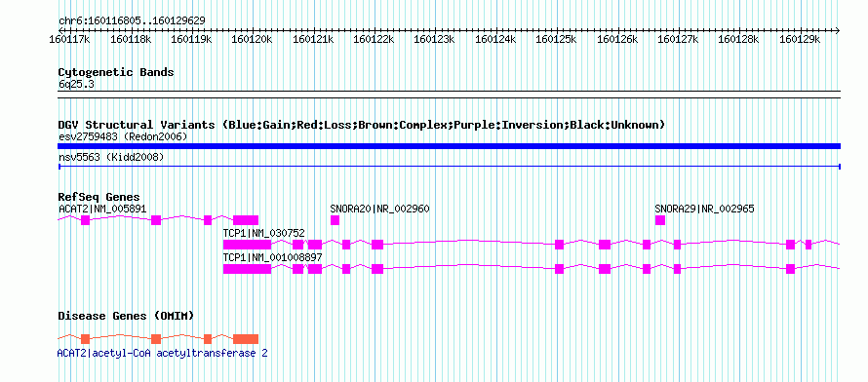Click the largest exon block of TCP1 NM_001008897
The height and width of the screenshot is (382, 868).
coord(247,269)
